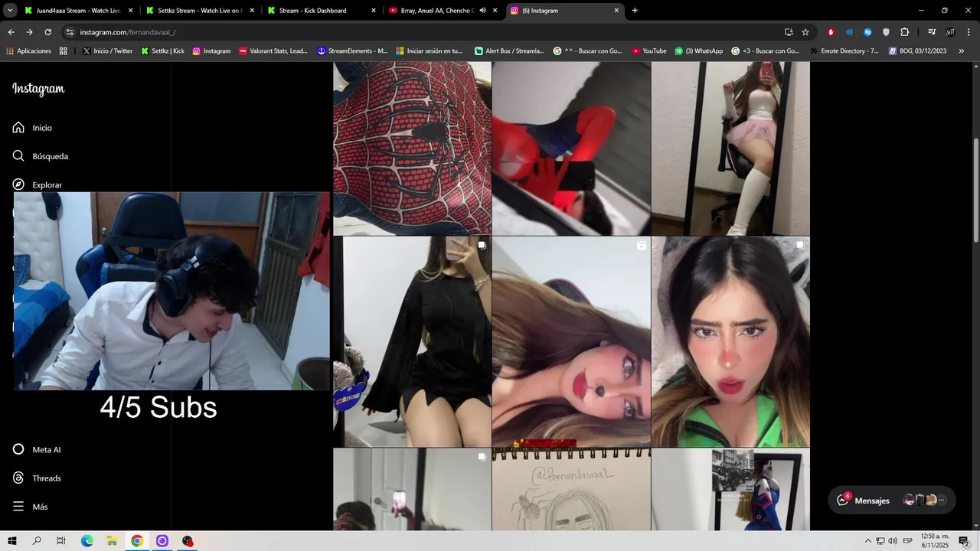Open Explorar in the Instagram sidebar
Viewport: 980px width, 551px height.
click(37, 184)
